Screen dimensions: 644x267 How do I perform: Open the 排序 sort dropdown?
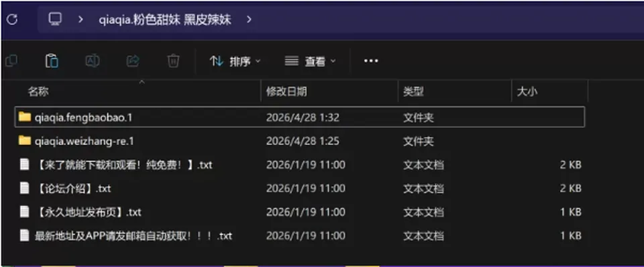pyautogui.click(x=235, y=62)
